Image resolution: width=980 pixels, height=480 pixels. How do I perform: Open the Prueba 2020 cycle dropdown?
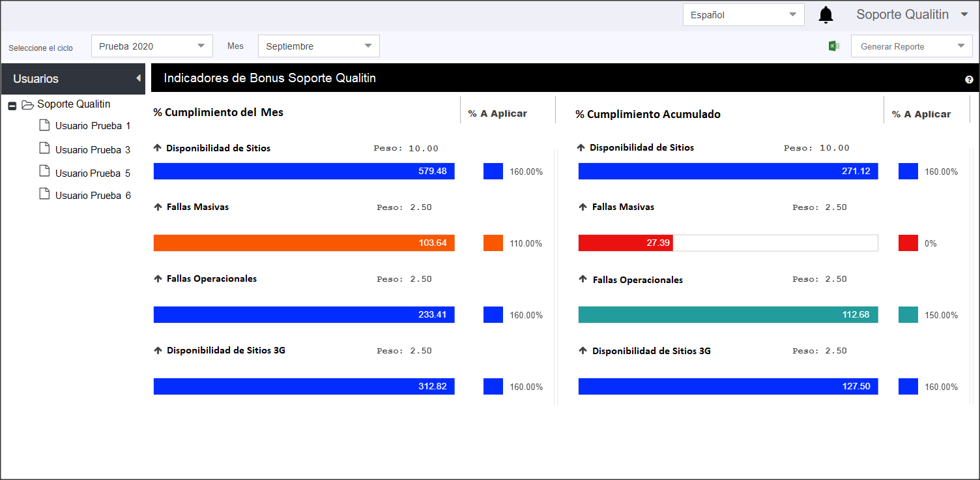coord(152,46)
